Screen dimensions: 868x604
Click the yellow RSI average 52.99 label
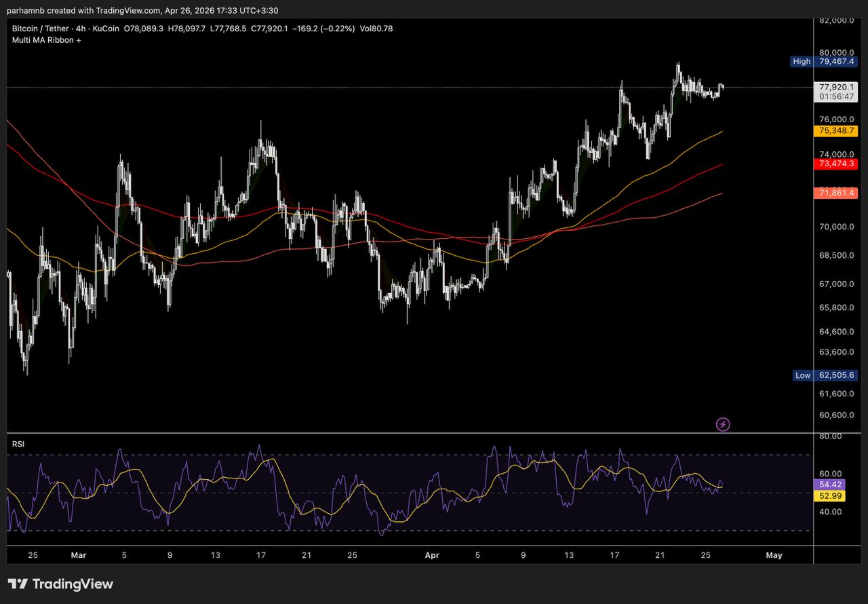tap(830, 496)
